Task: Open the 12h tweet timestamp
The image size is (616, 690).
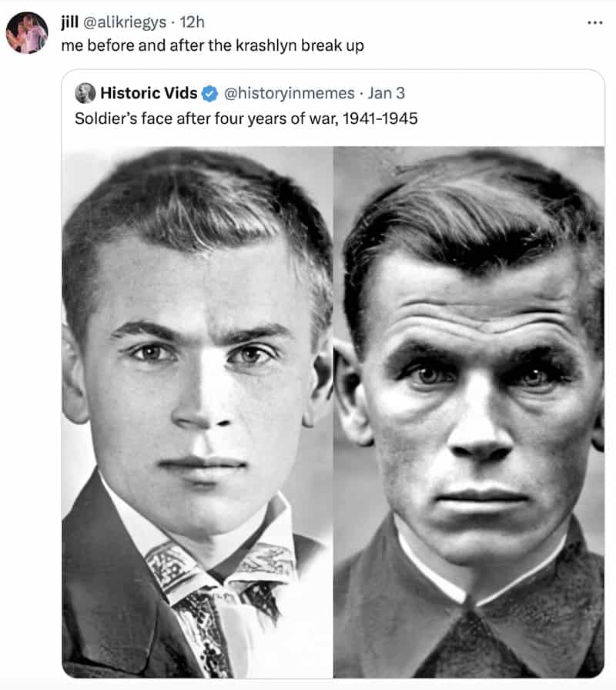Action: tap(192, 22)
